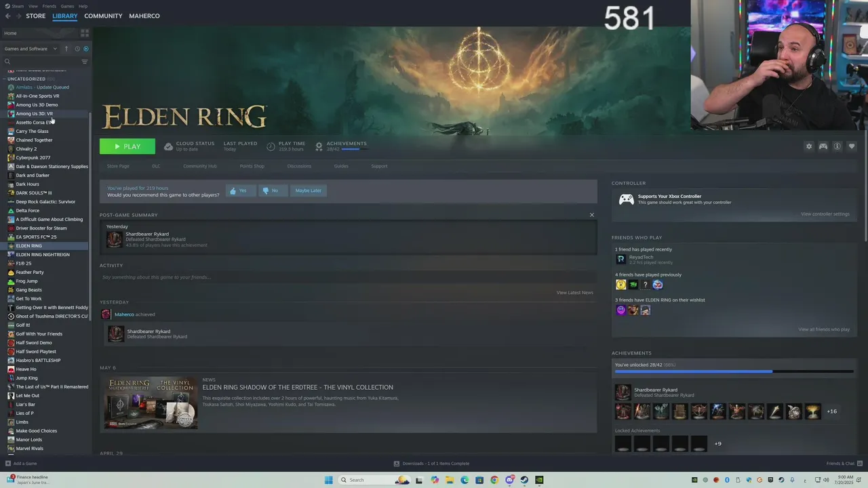This screenshot has height=488, width=868.
Task: Close the Post-Game Summary panel
Action: [591, 215]
